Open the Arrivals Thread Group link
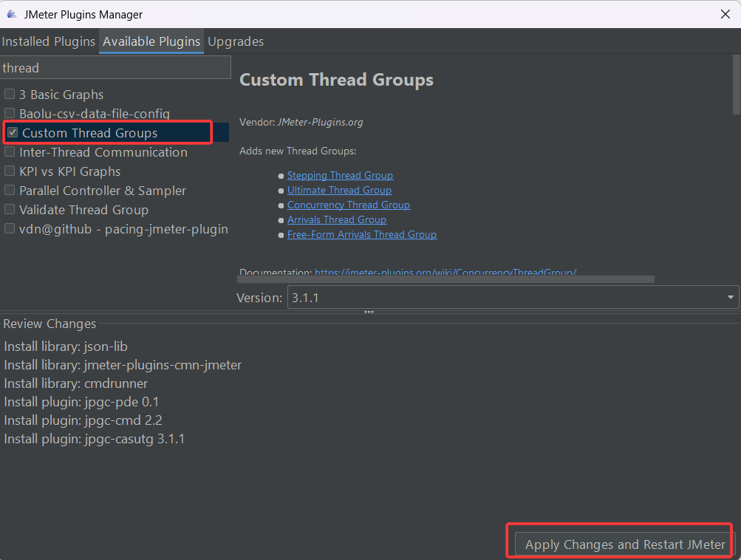This screenshot has height=560, width=741. click(337, 219)
